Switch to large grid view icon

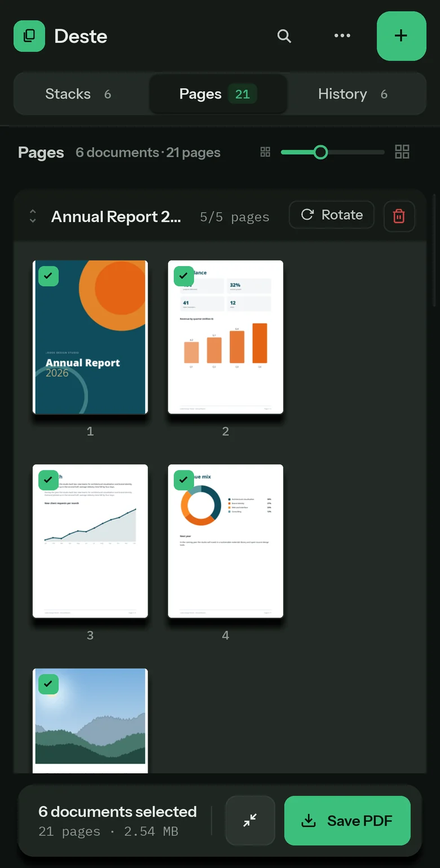(402, 152)
